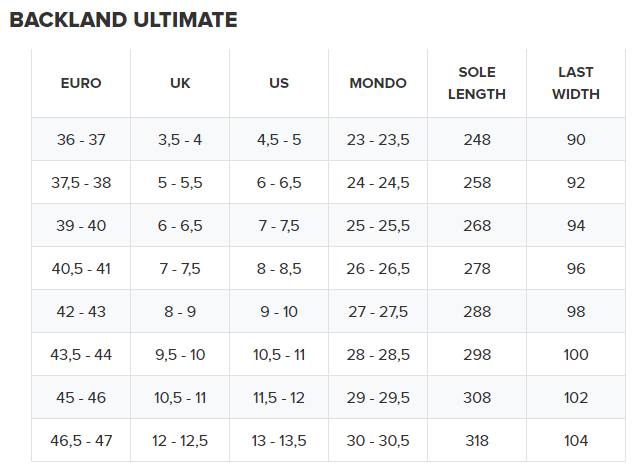This screenshot has height=472, width=637.
Task: Click the Mondo 30 - 30,5 cell
Action: tap(378, 441)
